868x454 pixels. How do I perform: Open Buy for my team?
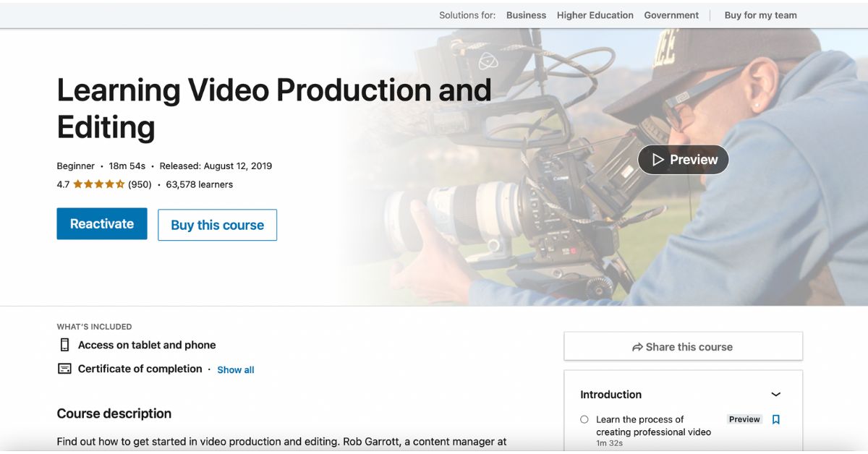(x=760, y=14)
